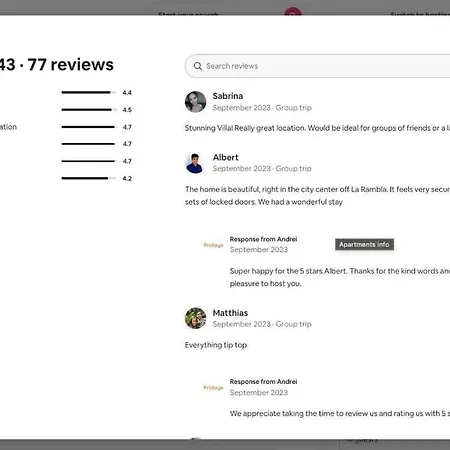Click Matthias's Everything tip top review text
Screen dimensions: 450x450
click(216, 345)
